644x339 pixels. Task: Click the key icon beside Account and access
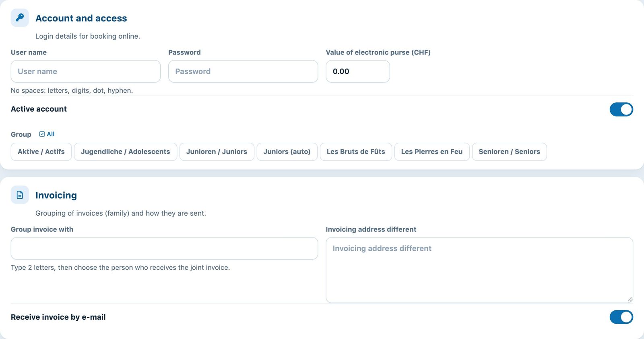coord(20,18)
